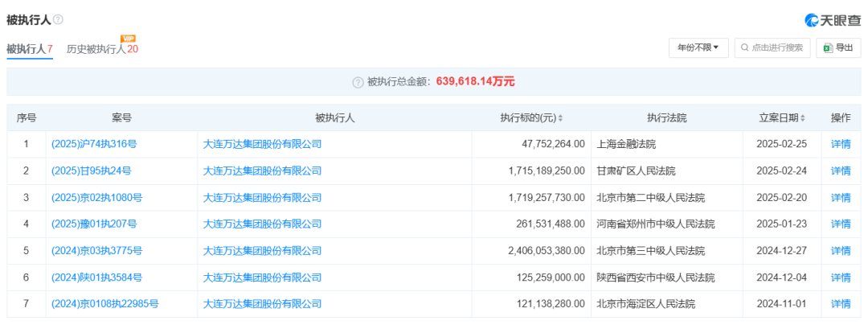
Task: Open case (2025)甘95执24号
Action: [x=92, y=171]
